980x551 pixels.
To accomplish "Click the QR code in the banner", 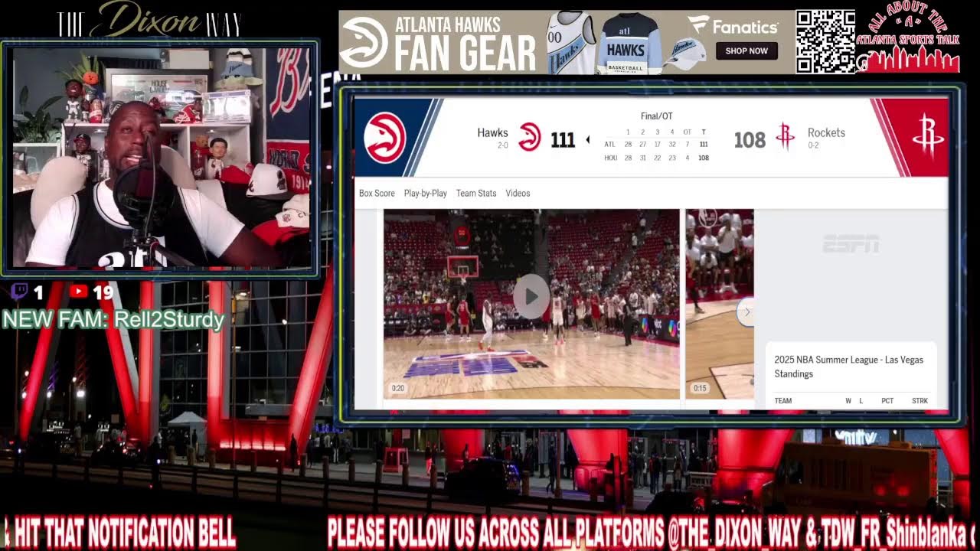I will point(825,41).
